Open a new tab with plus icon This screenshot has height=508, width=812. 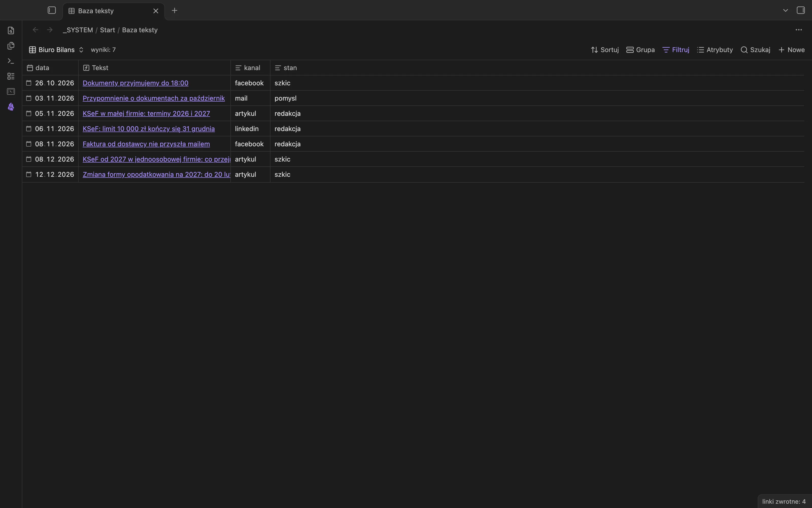click(x=175, y=10)
